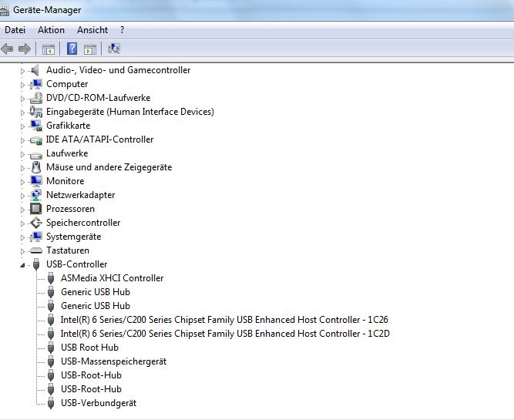Click the Monitore monitor icon
The height and width of the screenshot is (420, 514).
pos(36,181)
